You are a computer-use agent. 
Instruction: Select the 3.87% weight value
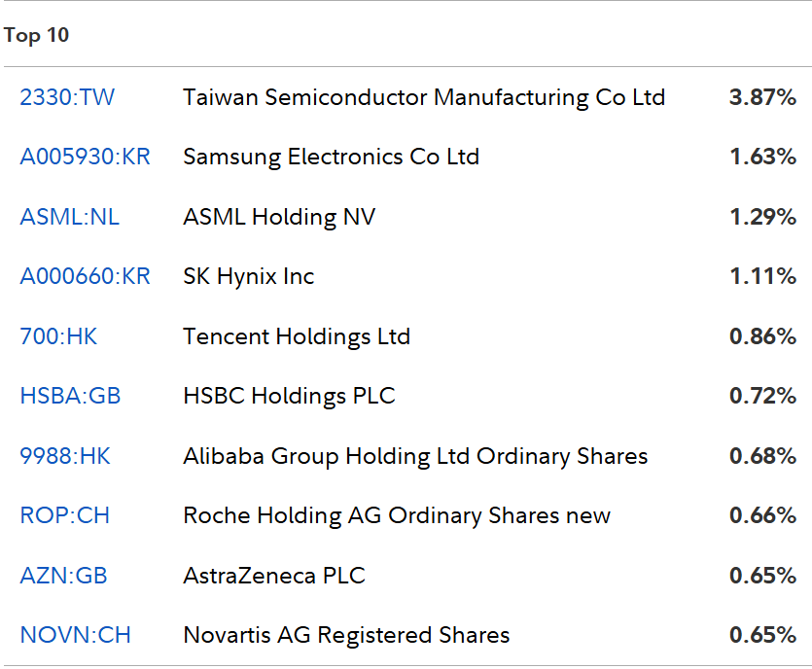coord(762,97)
